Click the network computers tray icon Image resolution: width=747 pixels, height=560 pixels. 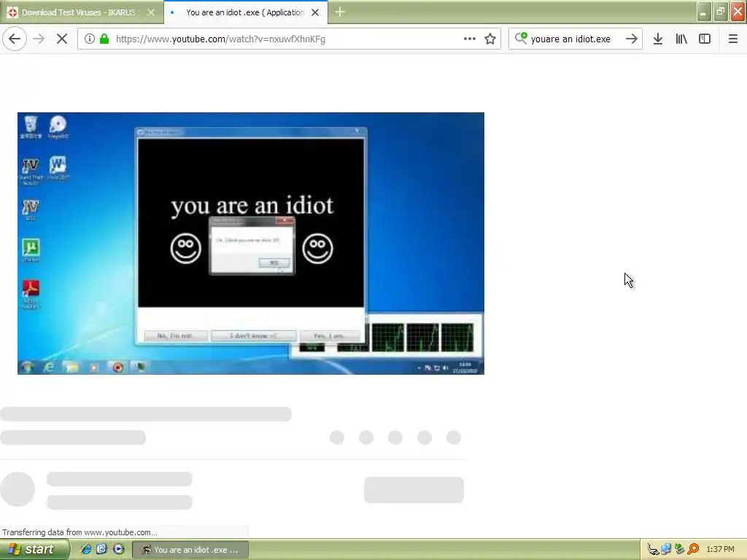[666, 550]
